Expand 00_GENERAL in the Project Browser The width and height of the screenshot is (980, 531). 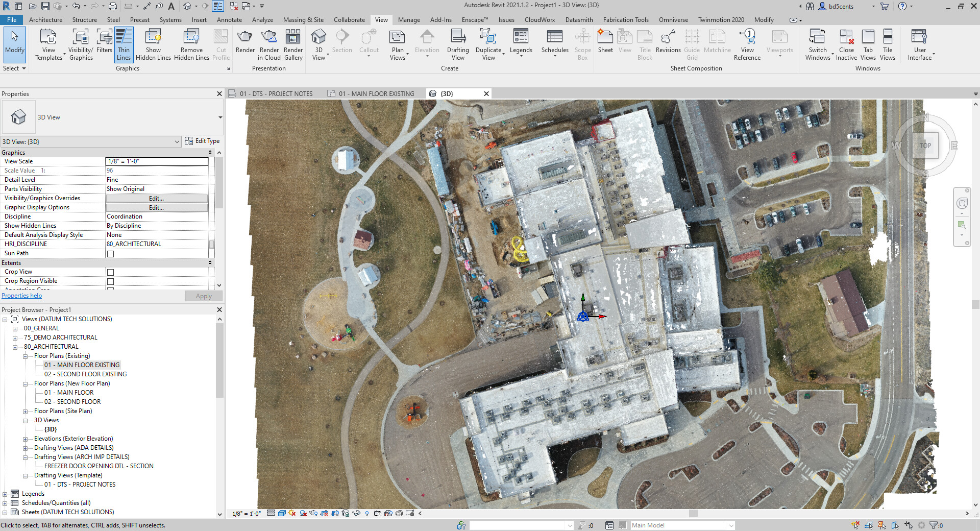16,328
